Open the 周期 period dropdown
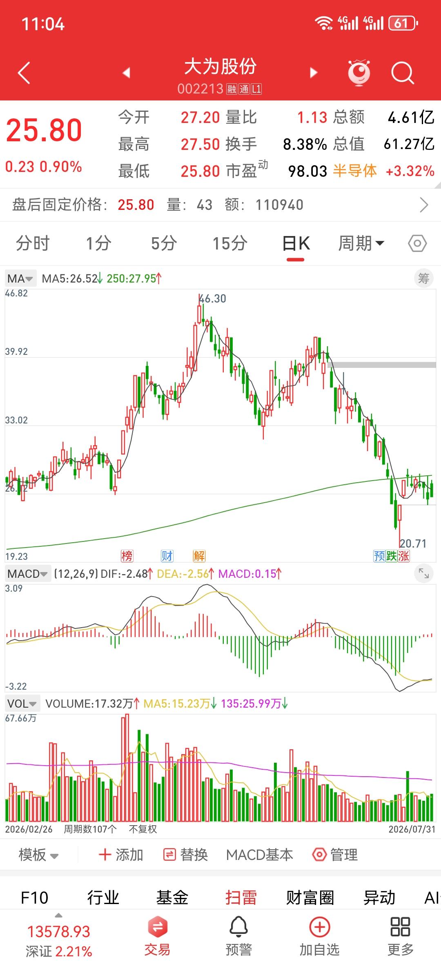This screenshot has height=980, width=441. [361, 244]
